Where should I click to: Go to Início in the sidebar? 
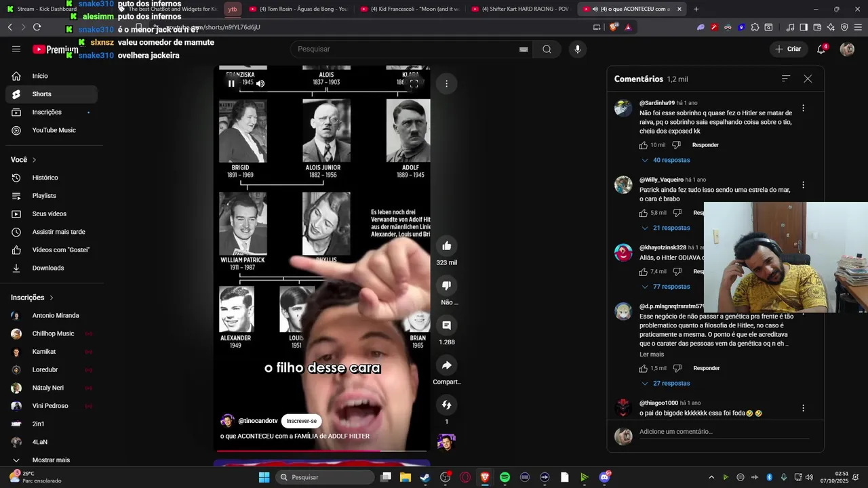click(x=52, y=76)
